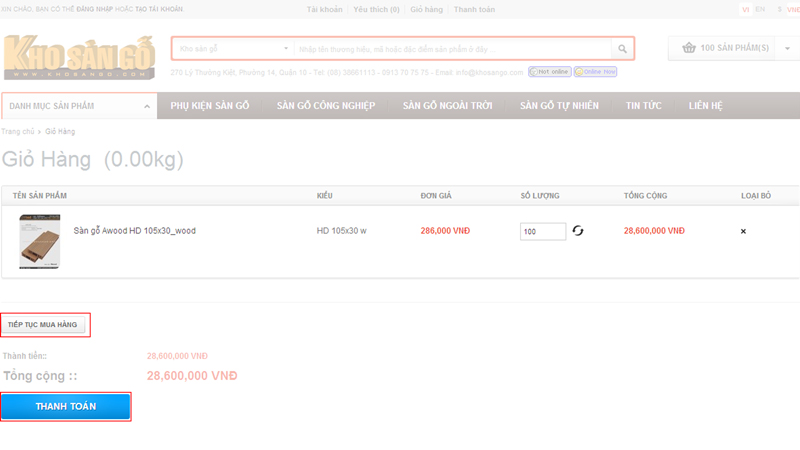
Task: Click Tiếp Tục Mua Hàng button
Action: tap(44, 325)
